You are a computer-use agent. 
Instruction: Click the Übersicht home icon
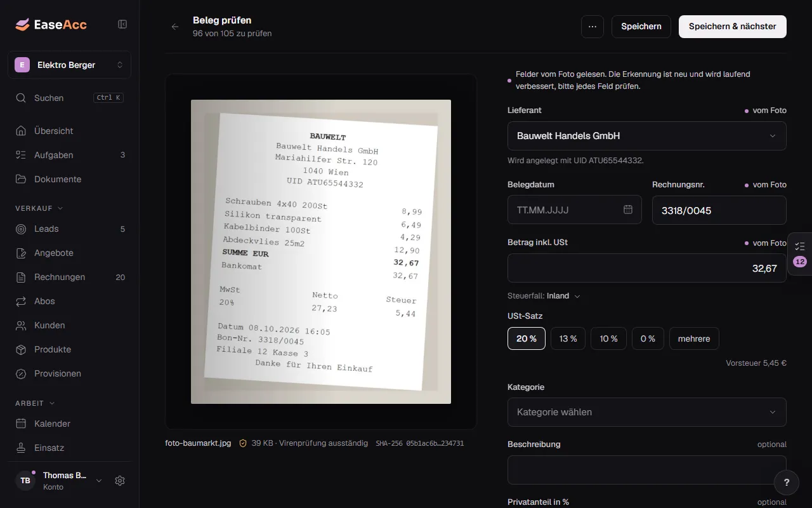22,131
